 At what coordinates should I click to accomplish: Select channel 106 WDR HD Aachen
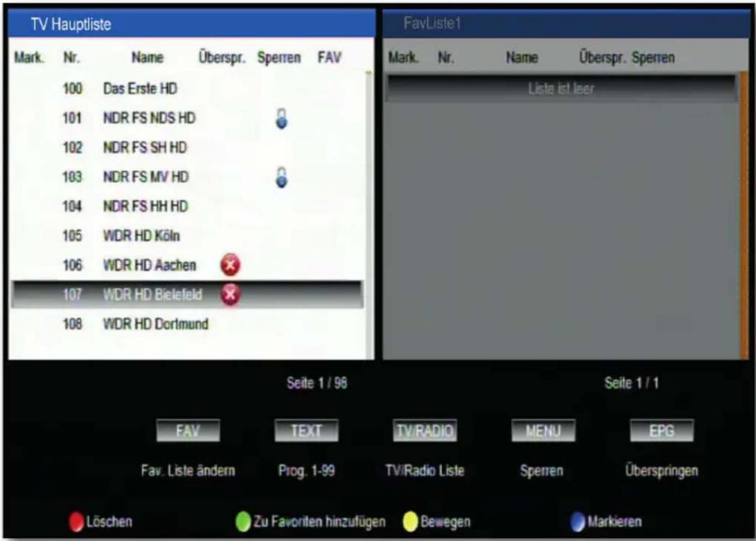[x=187, y=265]
